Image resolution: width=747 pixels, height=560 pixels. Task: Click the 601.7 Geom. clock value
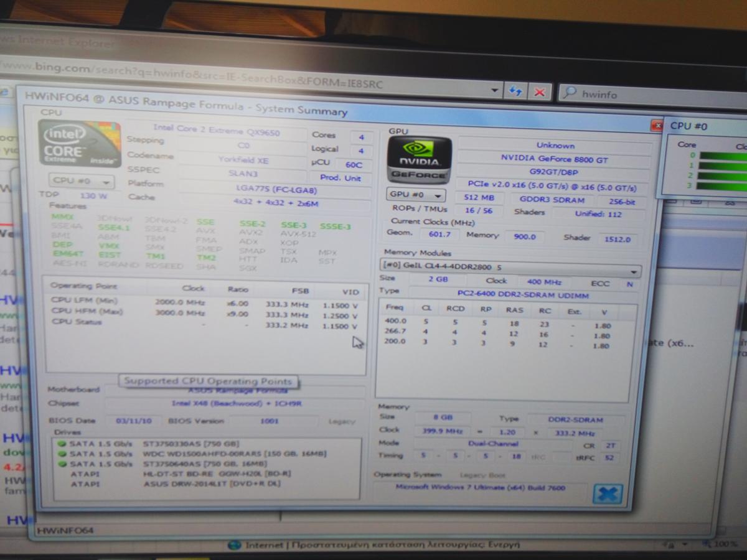point(439,234)
